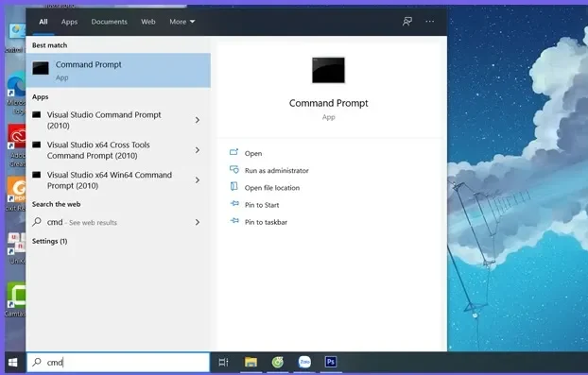Click Open file location
This screenshot has width=588, height=375.
(x=272, y=188)
